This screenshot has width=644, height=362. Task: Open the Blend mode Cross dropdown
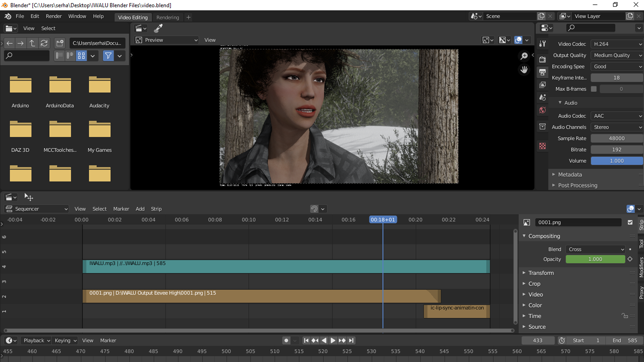(595, 249)
